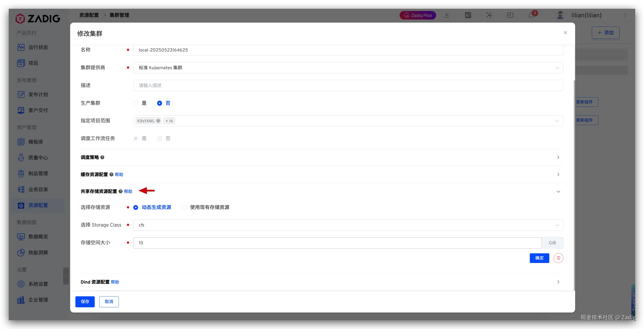Screen dimensions: 644x329
Task: Remove the K8sYAML tag
Action: pos(158,121)
